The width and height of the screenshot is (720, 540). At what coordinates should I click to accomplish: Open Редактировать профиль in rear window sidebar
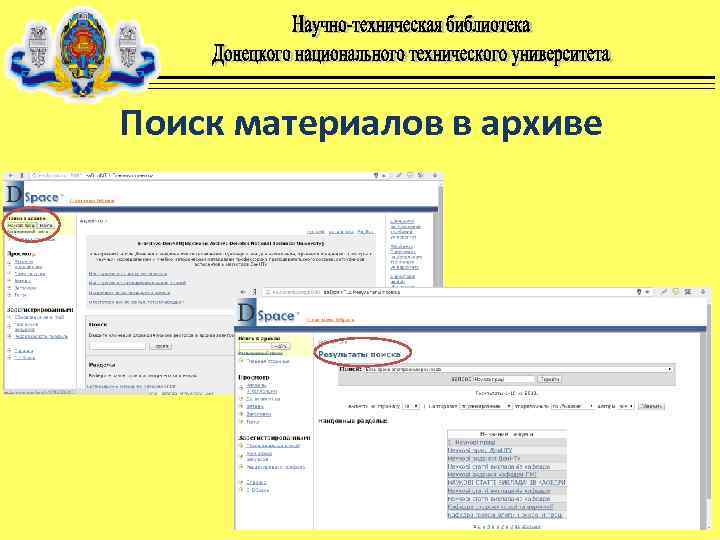click(41, 337)
